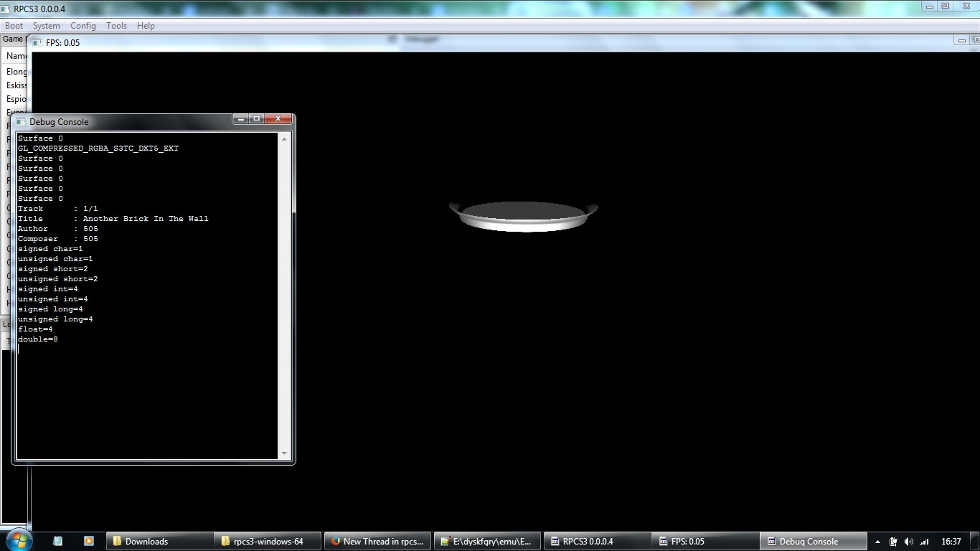Image resolution: width=980 pixels, height=551 pixels.
Task: Switch to Firefox New Thread window
Action: point(377,542)
